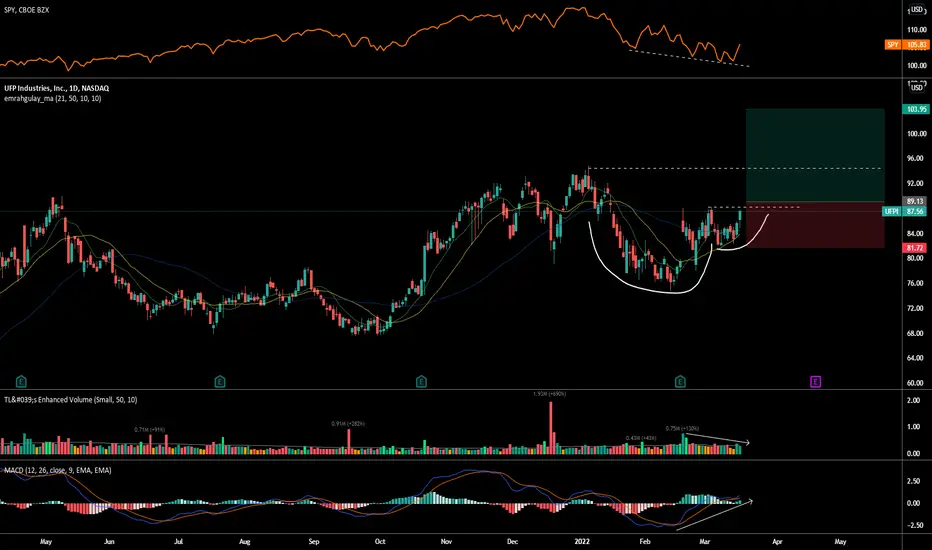Click the 0.75M (+130%) volume label
Image resolution: width=932 pixels, height=550 pixels.
pyautogui.click(x=682, y=428)
